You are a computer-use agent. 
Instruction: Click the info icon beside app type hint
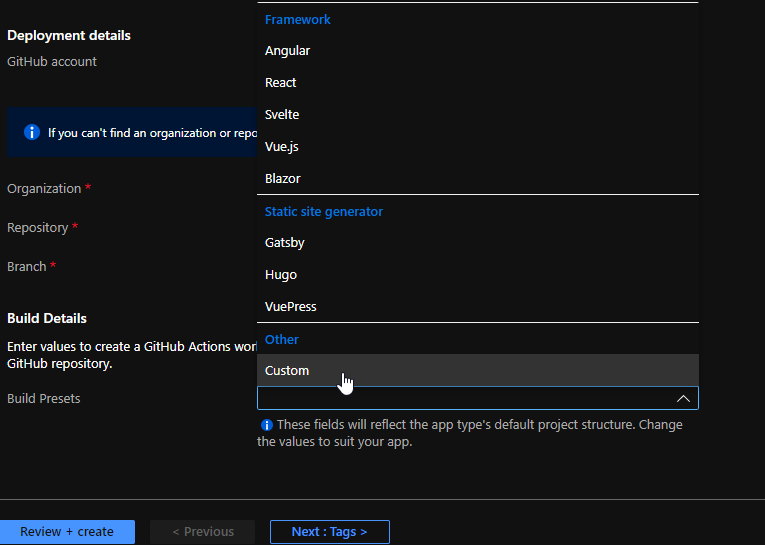click(x=266, y=425)
